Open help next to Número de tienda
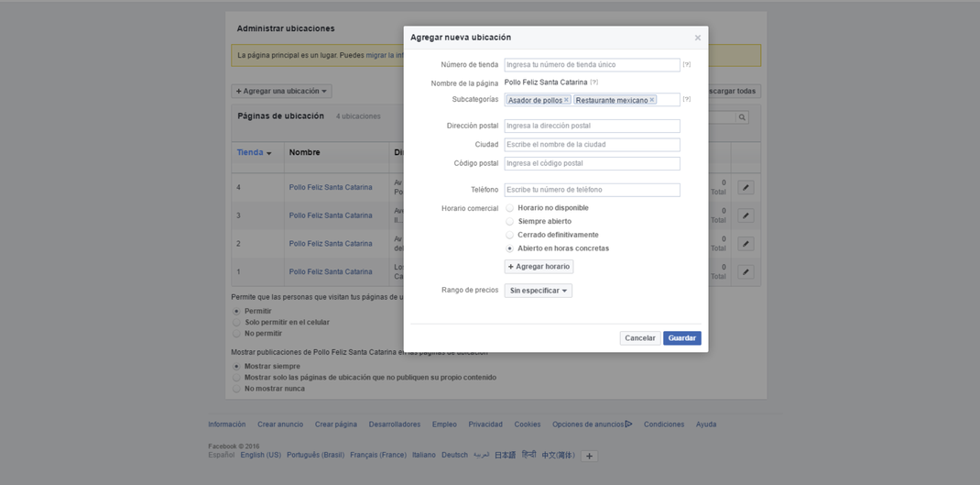 pyautogui.click(x=686, y=64)
